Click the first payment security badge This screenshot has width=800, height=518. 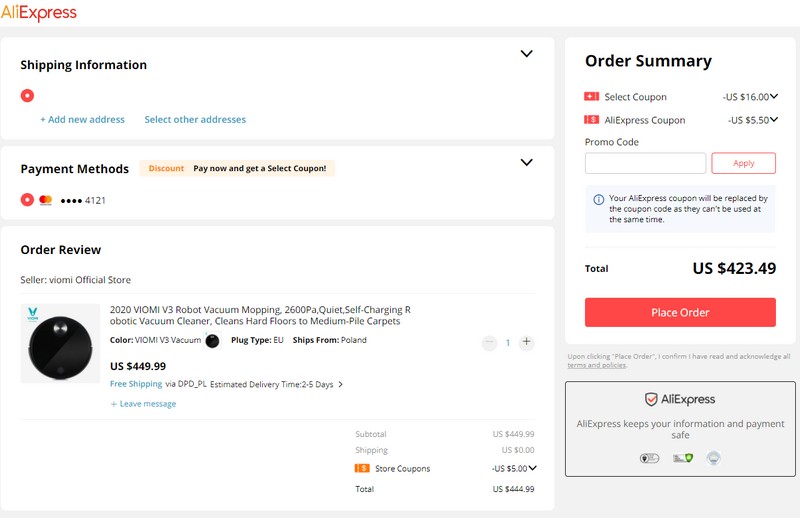[649, 458]
